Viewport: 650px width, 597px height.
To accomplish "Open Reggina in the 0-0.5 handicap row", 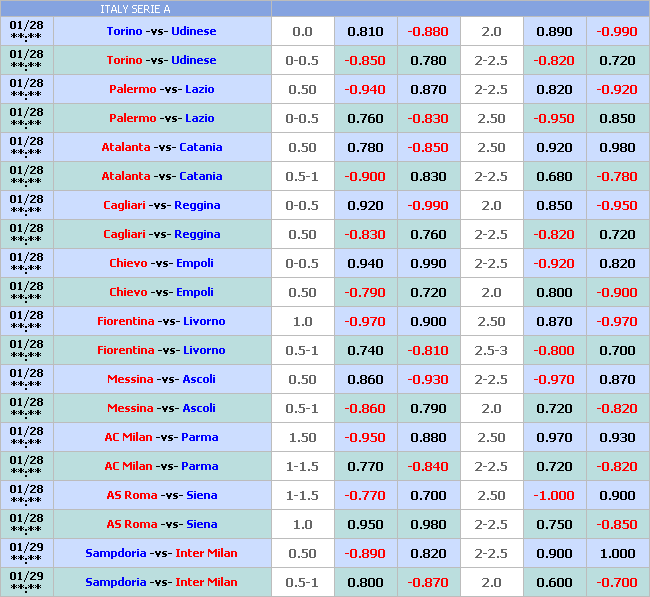I will tap(197, 205).
